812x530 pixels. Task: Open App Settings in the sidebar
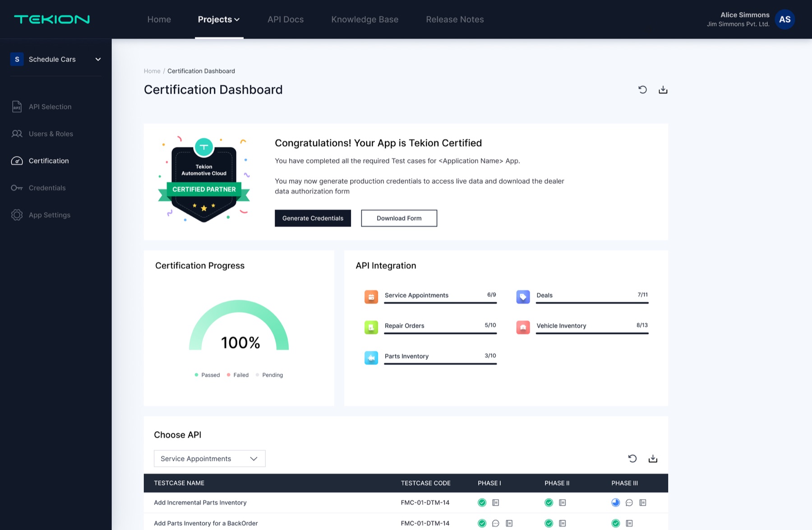pos(41,215)
